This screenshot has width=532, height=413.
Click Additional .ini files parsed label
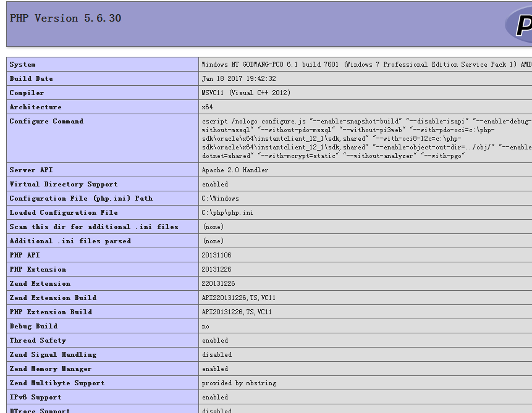70,241
